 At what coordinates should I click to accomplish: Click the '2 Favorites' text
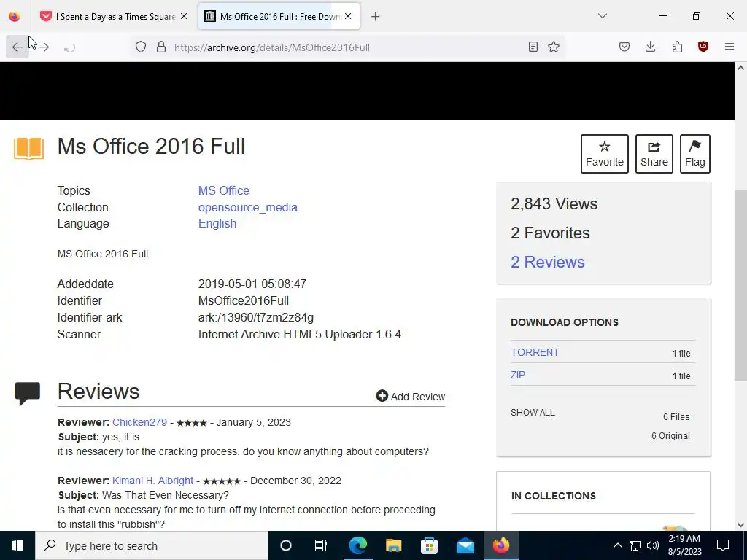point(550,233)
